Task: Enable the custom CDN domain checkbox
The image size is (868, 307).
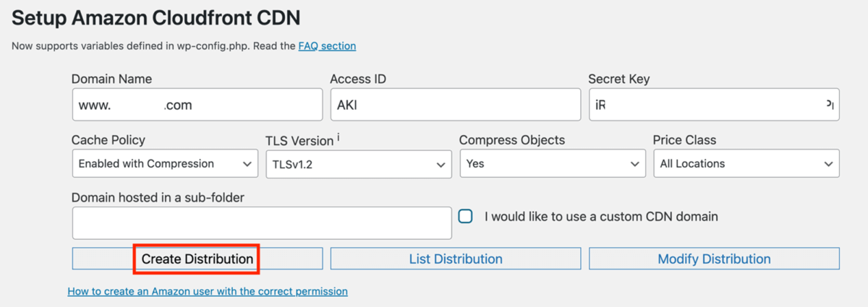Action: pos(466,217)
